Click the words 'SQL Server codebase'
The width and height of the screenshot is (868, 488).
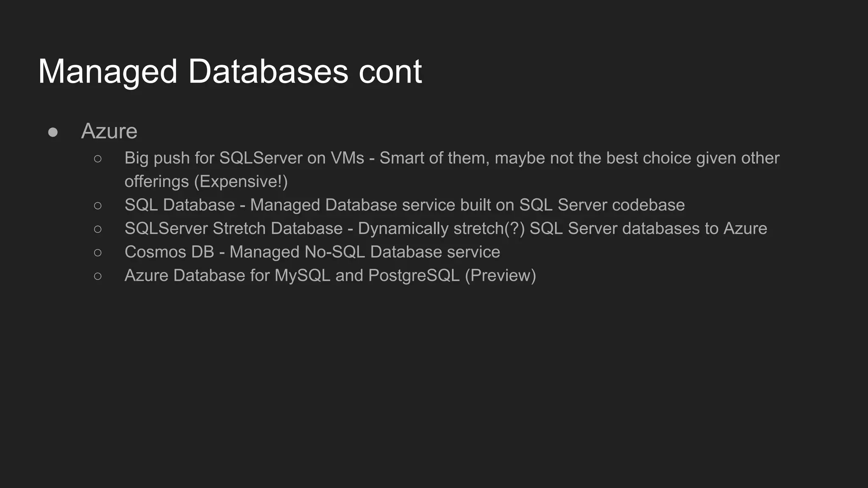(602, 205)
